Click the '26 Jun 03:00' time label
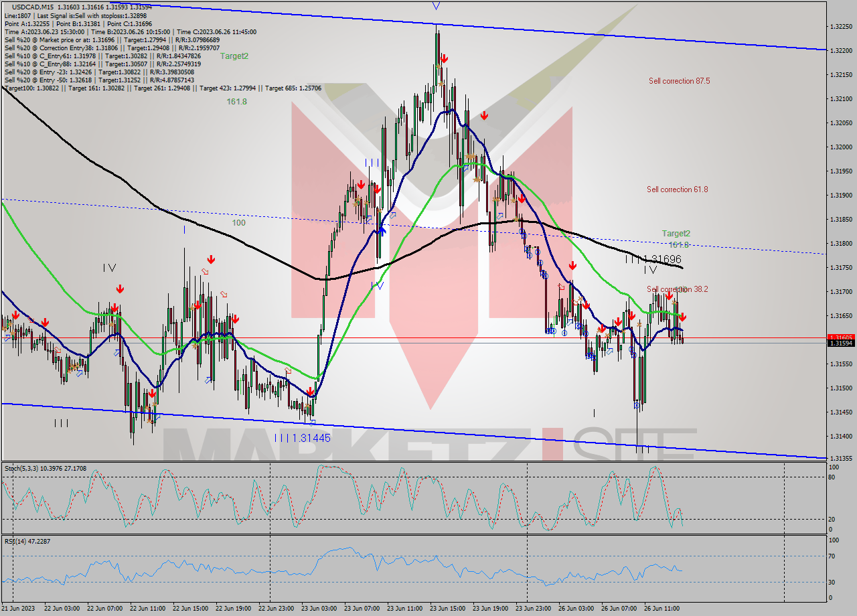Viewport: 857px width, 616px height. pos(576,609)
